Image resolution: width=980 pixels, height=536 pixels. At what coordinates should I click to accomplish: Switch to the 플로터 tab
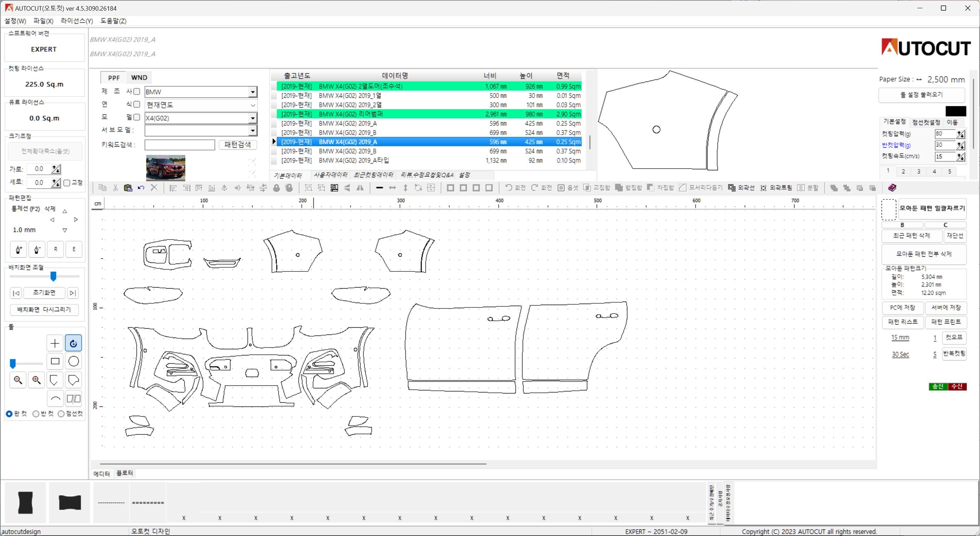click(125, 473)
